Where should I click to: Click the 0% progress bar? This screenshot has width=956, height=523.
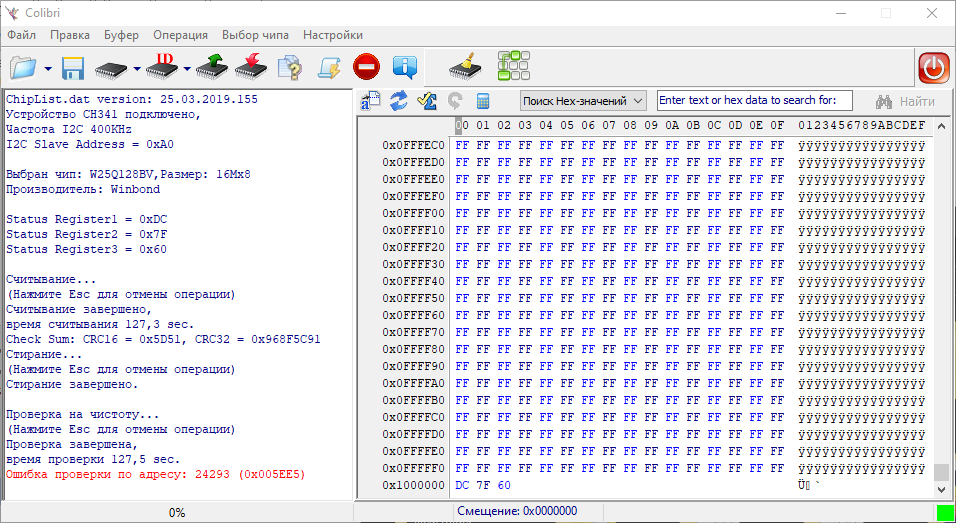[177, 513]
